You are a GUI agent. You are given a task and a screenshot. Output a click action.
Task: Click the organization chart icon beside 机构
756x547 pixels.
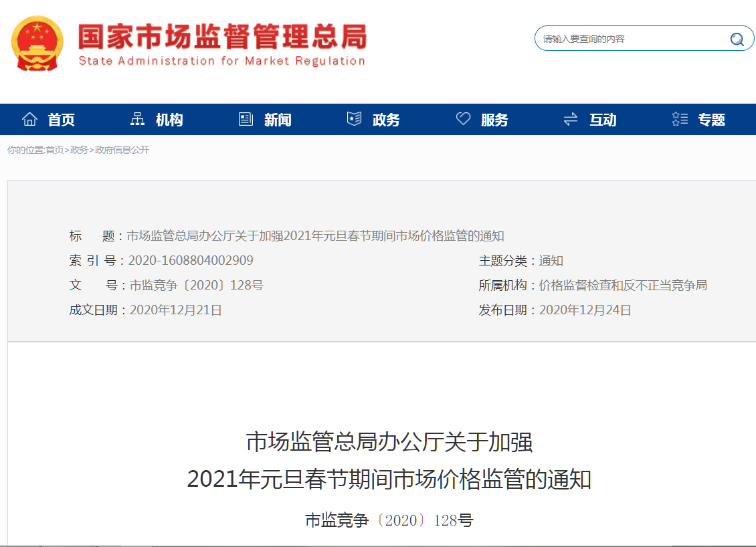point(137,118)
